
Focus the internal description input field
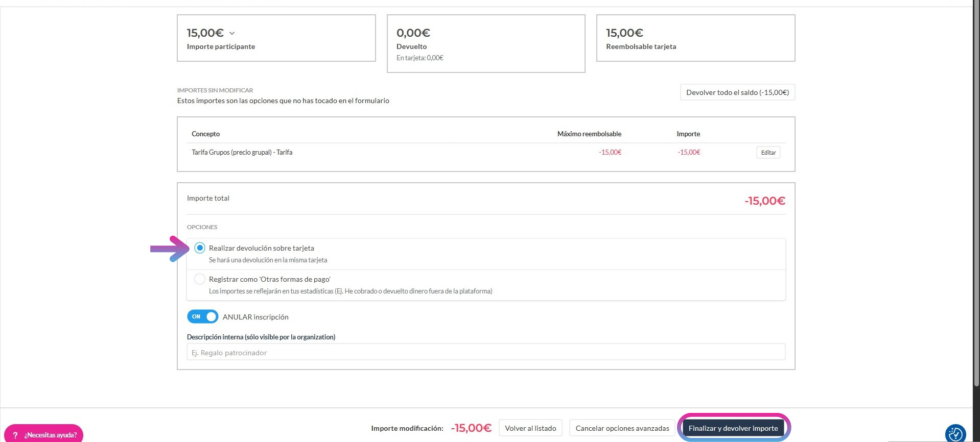click(486, 352)
